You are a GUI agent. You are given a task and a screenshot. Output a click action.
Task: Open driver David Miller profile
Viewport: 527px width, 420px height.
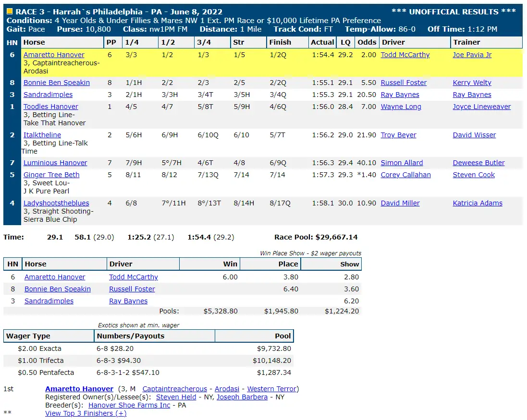[400, 203]
